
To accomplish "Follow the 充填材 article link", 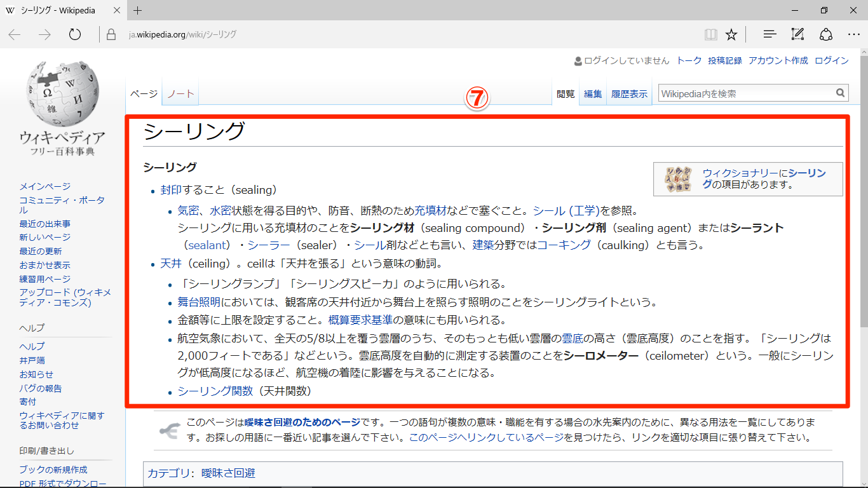I will (x=431, y=210).
